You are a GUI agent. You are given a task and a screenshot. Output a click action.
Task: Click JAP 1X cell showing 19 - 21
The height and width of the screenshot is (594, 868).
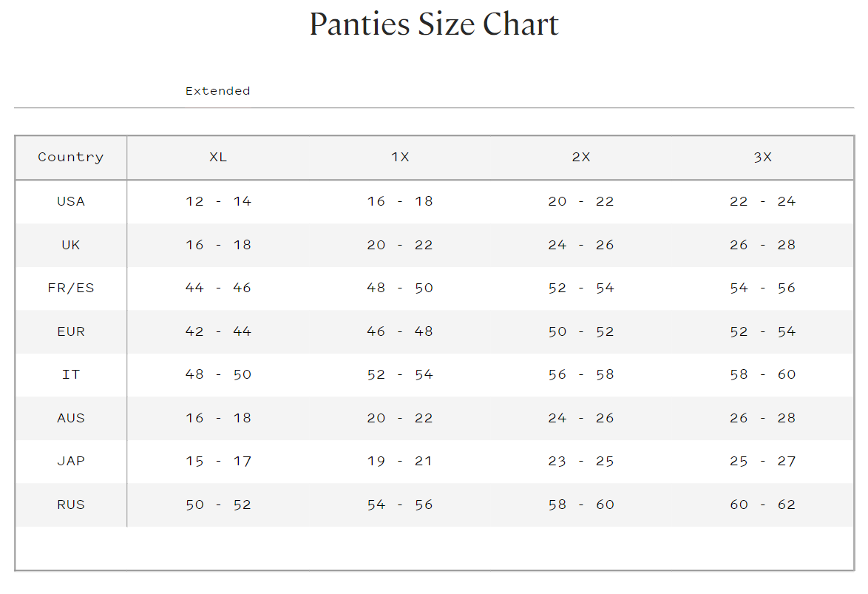pos(400,461)
